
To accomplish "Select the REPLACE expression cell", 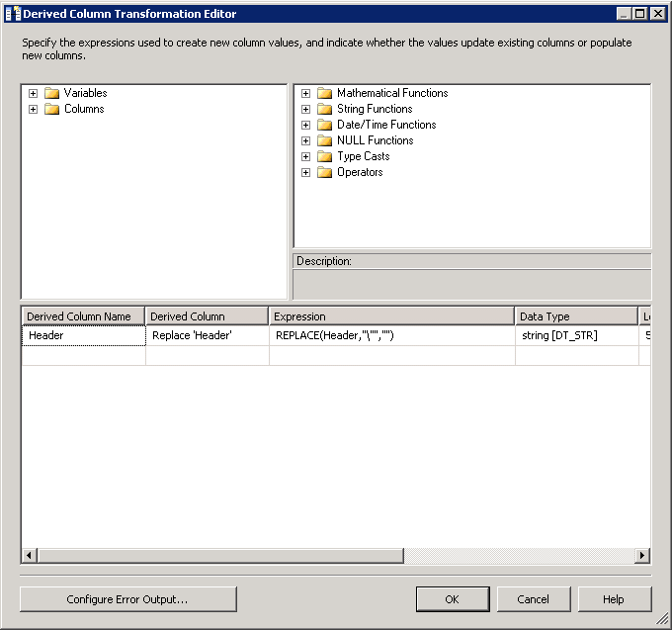I will tap(391, 335).
